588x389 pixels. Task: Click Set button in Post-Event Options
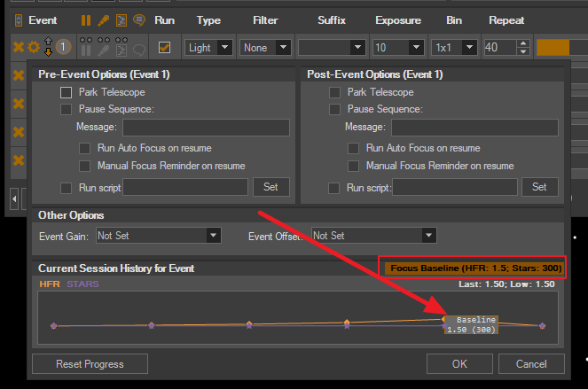tap(540, 187)
